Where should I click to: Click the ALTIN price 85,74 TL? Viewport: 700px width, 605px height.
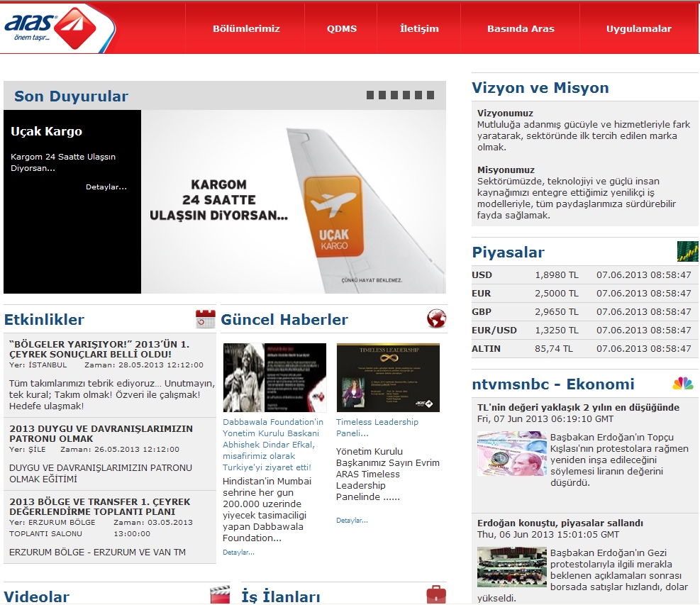click(x=554, y=349)
